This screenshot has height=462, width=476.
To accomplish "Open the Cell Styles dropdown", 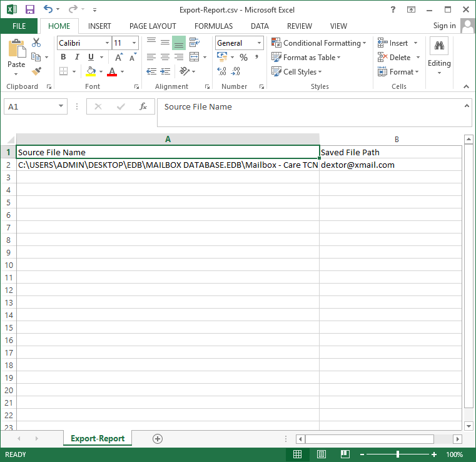I will point(296,72).
